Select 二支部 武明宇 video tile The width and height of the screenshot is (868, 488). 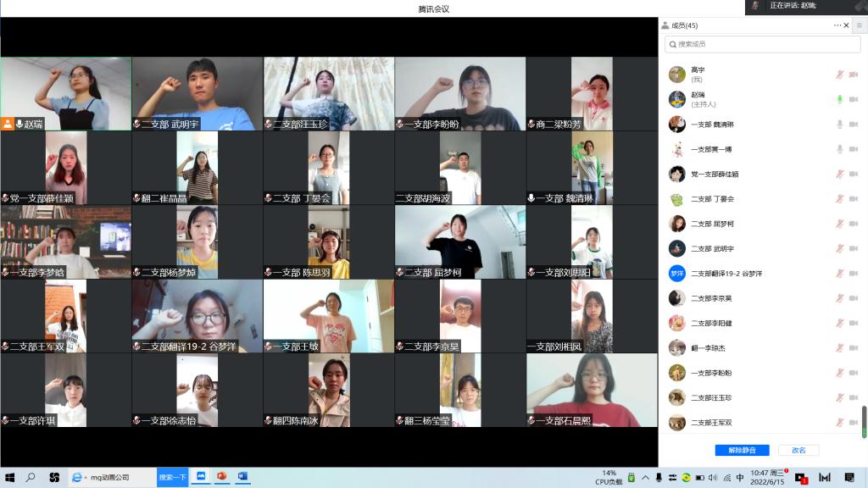point(197,93)
